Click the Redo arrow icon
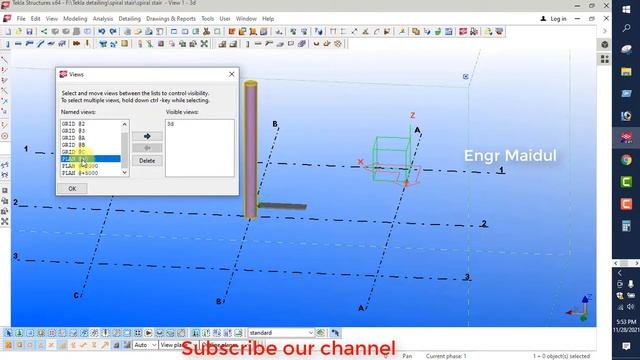The width and height of the screenshot is (640, 360). [x=113, y=31]
